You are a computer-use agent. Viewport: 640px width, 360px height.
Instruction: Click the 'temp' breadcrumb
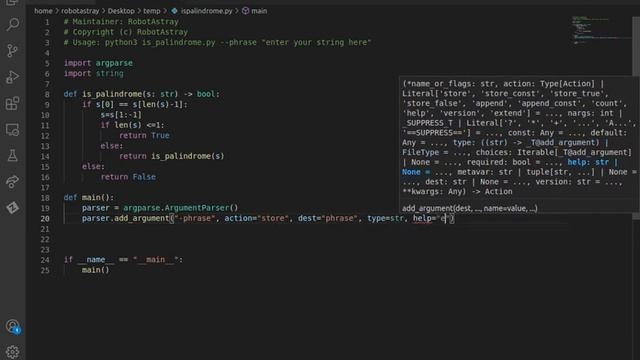coord(151,11)
